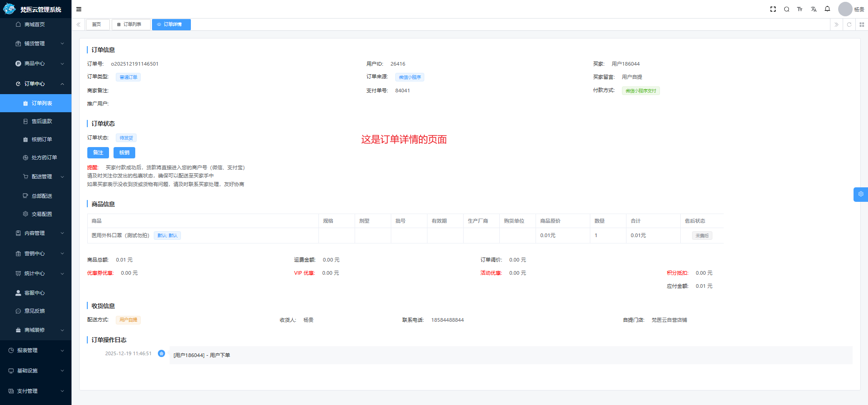The height and width of the screenshot is (405, 868).
Task: Expand 配送管理 submenu
Action: click(x=36, y=176)
